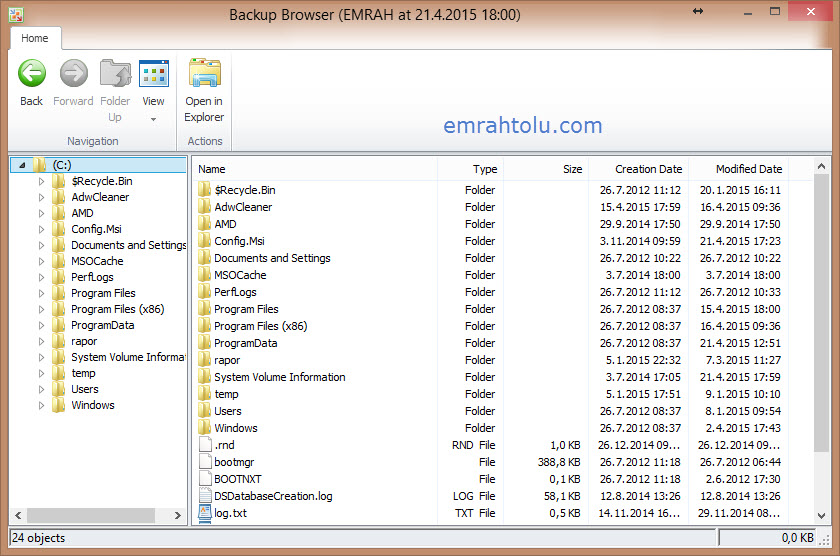Click the tree's horizontal scroll right arrow
The height and width of the screenshot is (556, 840).
point(177,515)
